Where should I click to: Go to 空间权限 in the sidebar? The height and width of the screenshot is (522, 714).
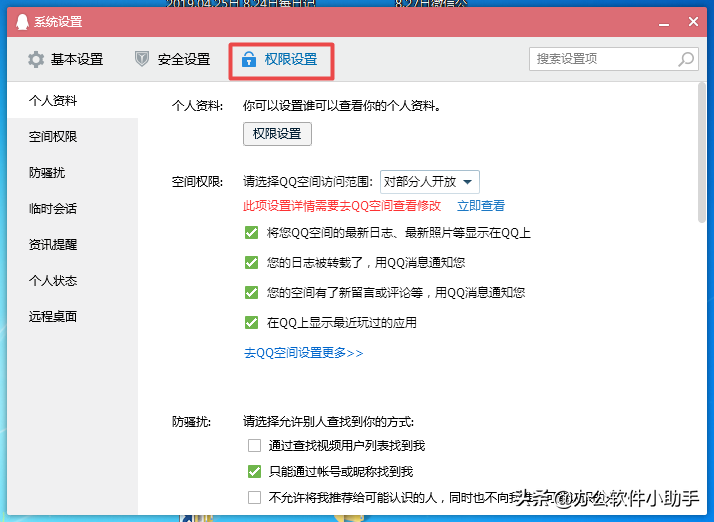(72, 136)
